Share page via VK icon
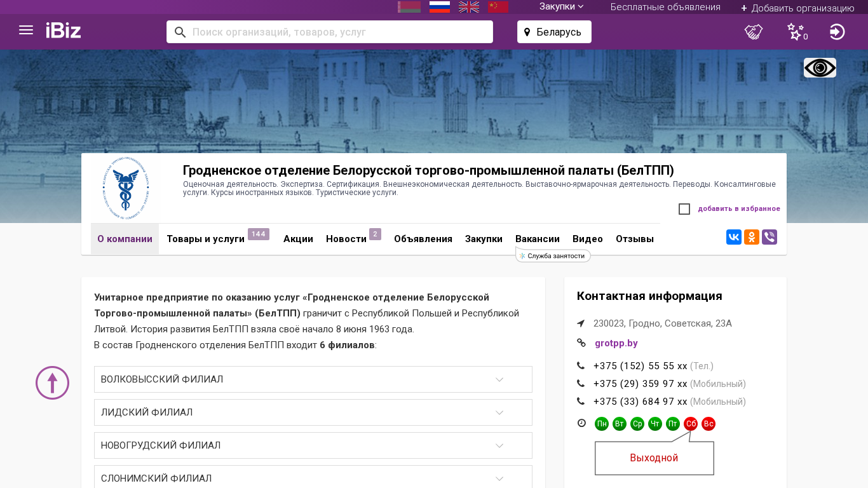The width and height of the screenshot is (868, 488). tap(733, 238)
